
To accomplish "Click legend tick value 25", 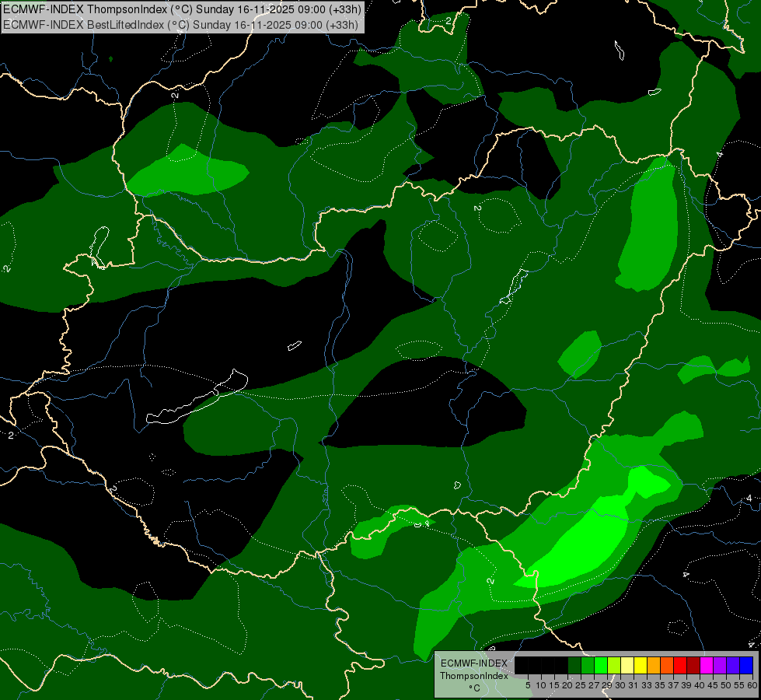I will tap(581, 685).
